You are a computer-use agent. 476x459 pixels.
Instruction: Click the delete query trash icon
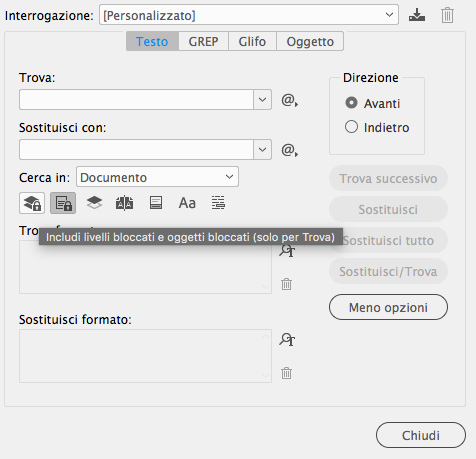tap(447, 15)
